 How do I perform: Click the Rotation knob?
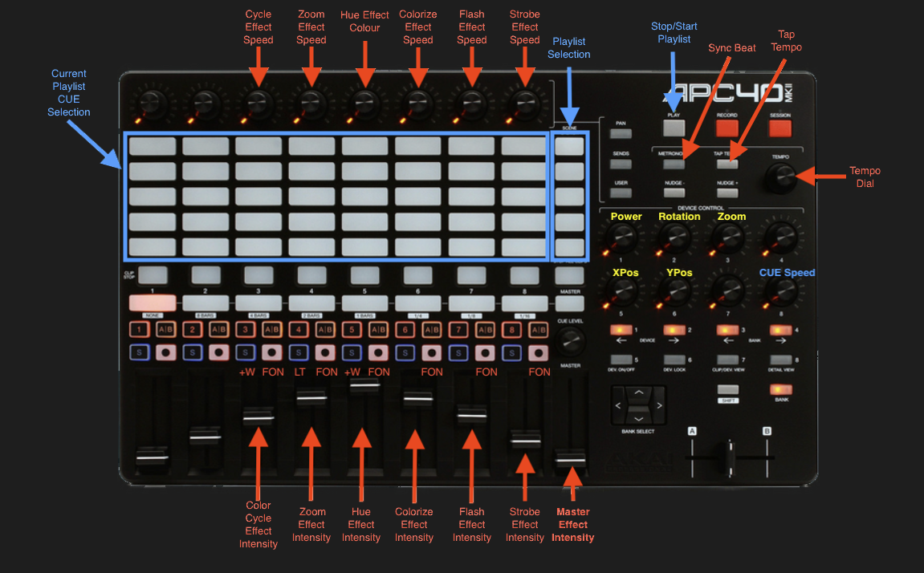pyautogui.click(x=674, y=238)
